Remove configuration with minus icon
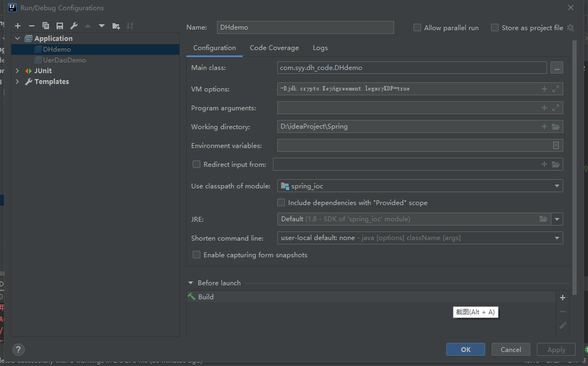 click(31, 26)
